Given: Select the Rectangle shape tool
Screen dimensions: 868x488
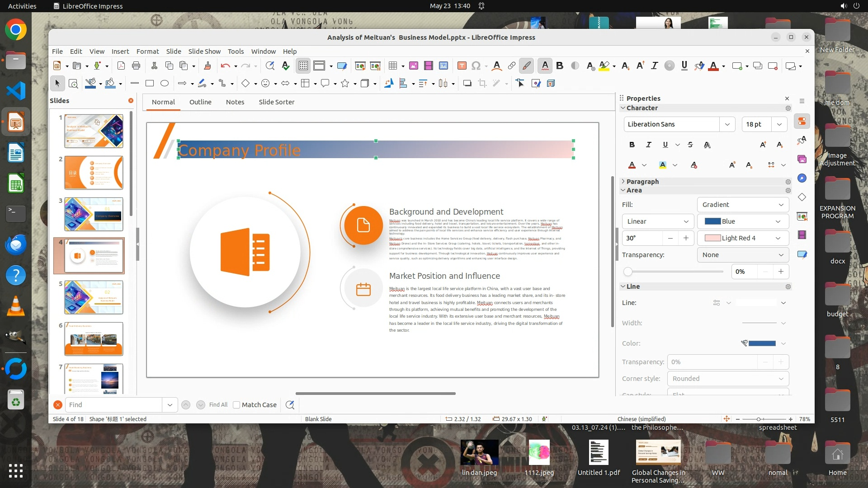Looking at the screenshot, I should pos(150,83).
